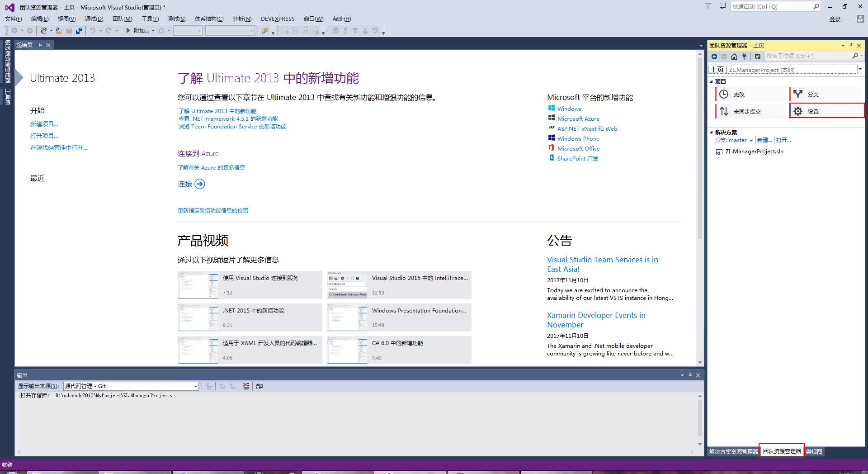The width and height of the screenshot is (868, 474).
Task: Toggle auto-hide pin on Team Explorer panel
Action: coord(851,45)
